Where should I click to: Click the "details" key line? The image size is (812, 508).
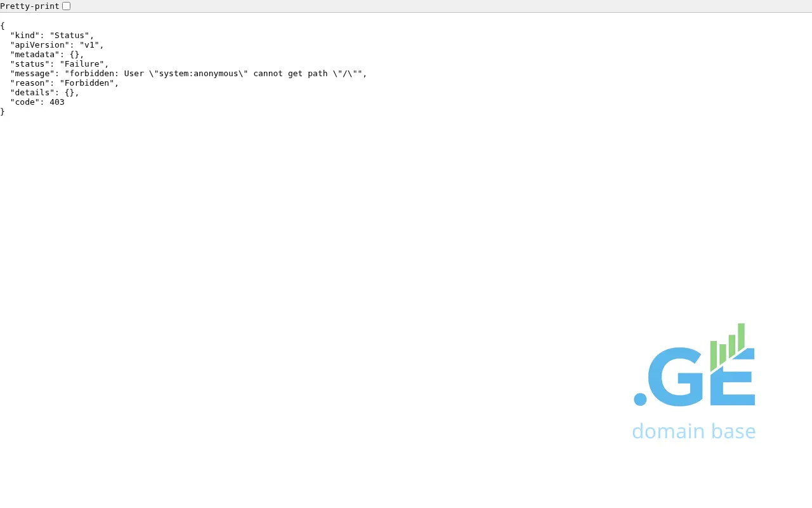[x=32, y=93]
